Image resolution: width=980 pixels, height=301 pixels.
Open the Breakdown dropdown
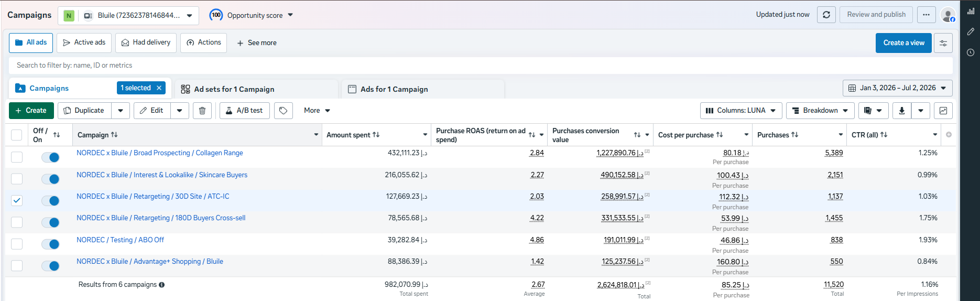820,111
